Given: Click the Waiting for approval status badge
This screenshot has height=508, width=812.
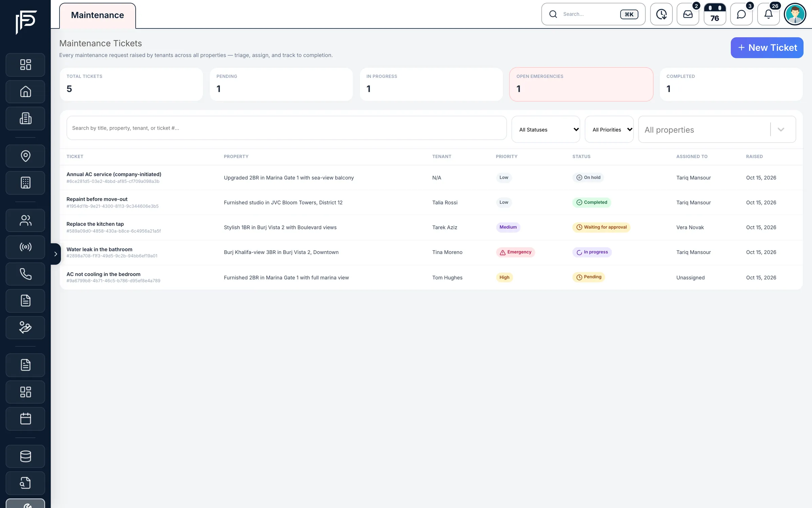Looking at the screenshot, I should click(x=601, y=227).
